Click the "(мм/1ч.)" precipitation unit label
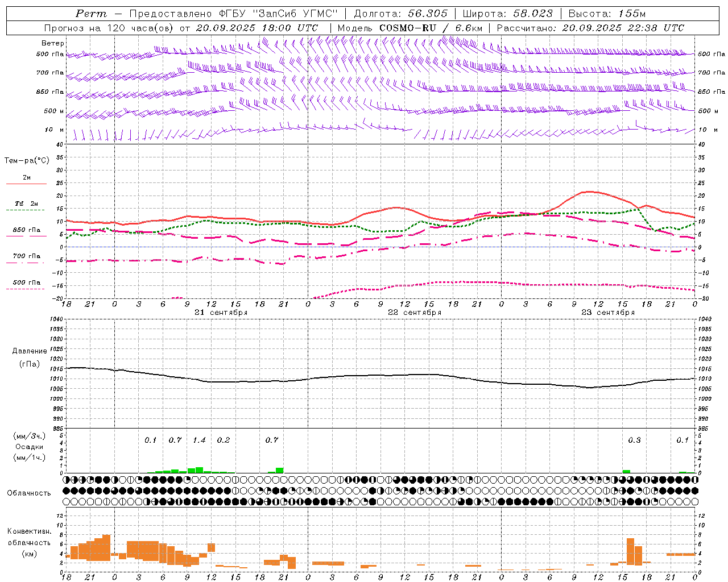This screenshot has height=582, width=728. pos(30,458)
